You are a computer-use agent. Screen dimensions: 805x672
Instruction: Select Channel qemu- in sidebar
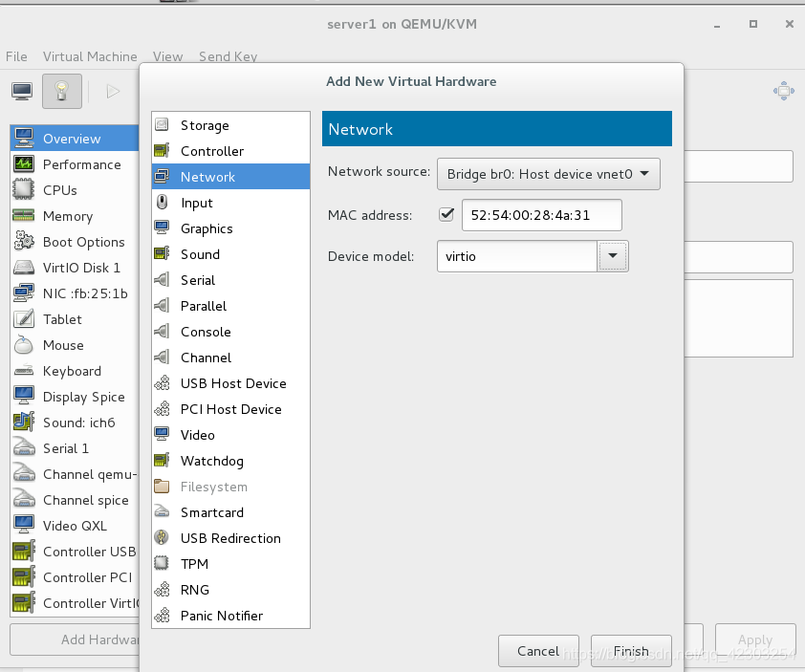pyautogui.click(x=75, y=474)
